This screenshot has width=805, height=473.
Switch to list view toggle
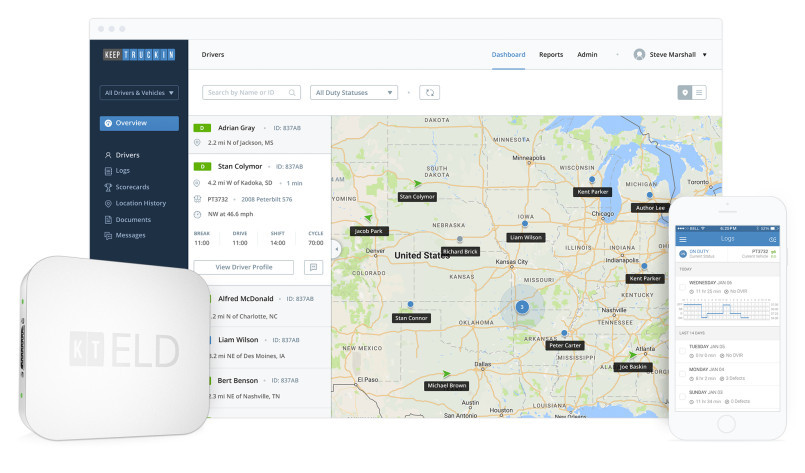(x=699, y=93)
